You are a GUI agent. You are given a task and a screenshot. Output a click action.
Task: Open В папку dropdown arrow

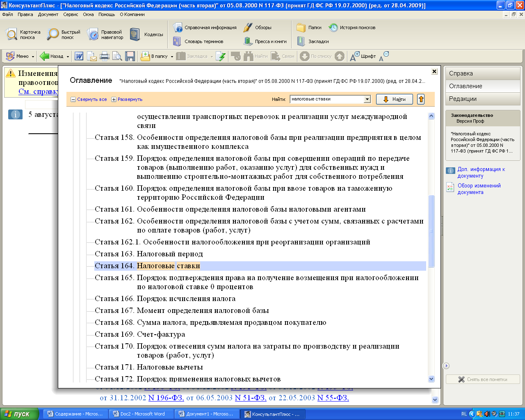pos(171,57)
